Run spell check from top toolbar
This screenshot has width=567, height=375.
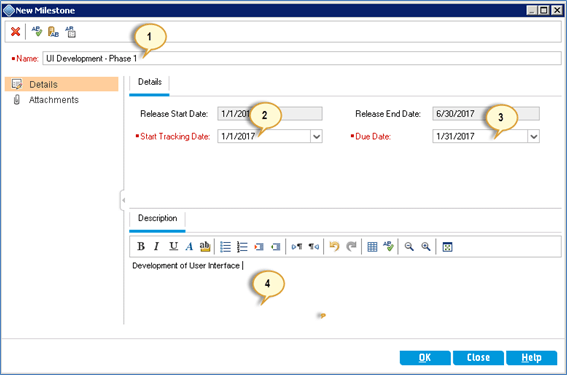[x=36, y=32]
